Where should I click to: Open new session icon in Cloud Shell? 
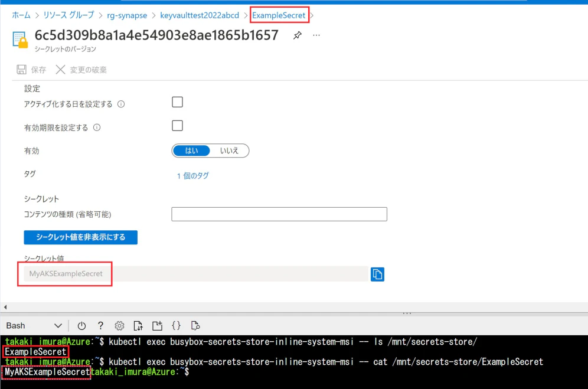(157, 326)
